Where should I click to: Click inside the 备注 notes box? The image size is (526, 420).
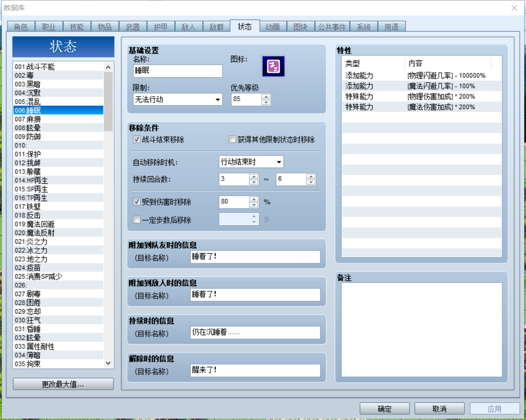coord(422,330)
